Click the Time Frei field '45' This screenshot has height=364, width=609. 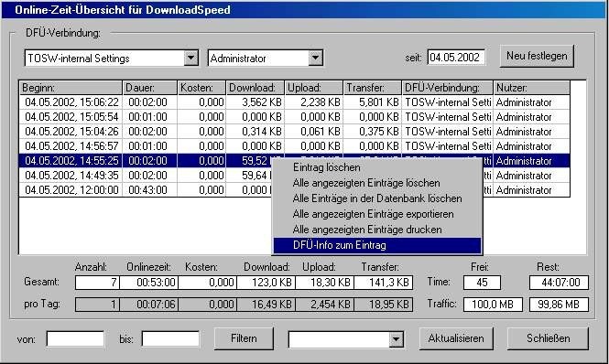pyautogui.click(x=482, y=282)
